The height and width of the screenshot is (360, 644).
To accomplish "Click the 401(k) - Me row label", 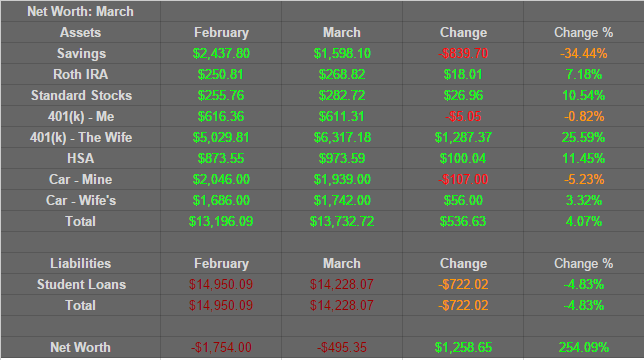I will point(80,117).
